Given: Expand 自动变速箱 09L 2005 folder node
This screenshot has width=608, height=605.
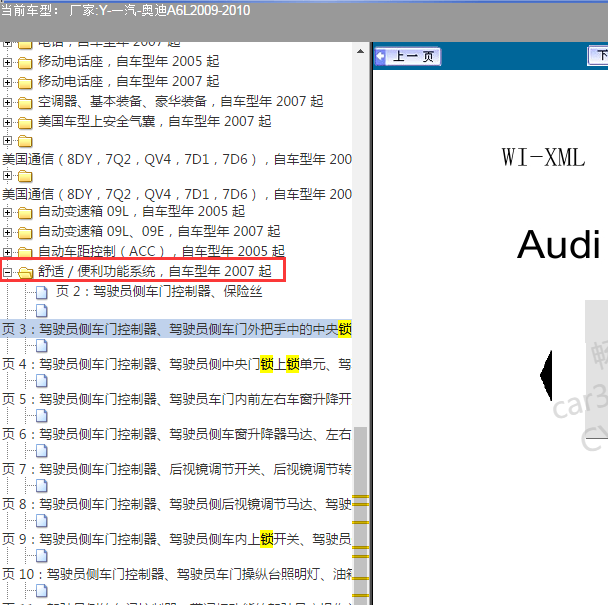Looking at the screenshot, I should (x=7, y=213).
